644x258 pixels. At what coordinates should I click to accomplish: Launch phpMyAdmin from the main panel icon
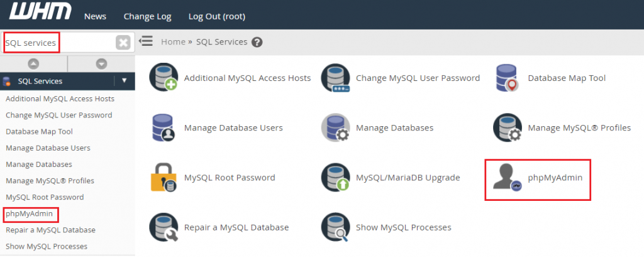click(508, 177)
